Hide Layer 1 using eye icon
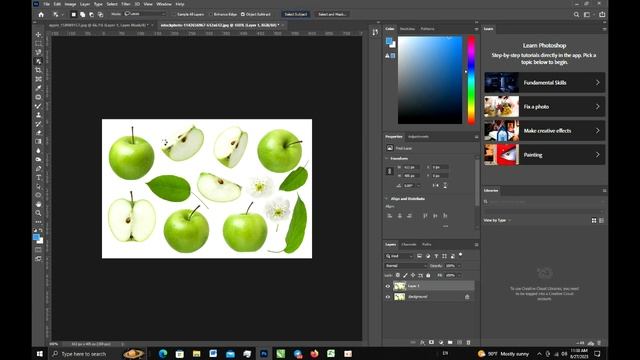Image resolution: width=640 pixels, height=360 pixels. pyautogui.click(x=388, y=286)
